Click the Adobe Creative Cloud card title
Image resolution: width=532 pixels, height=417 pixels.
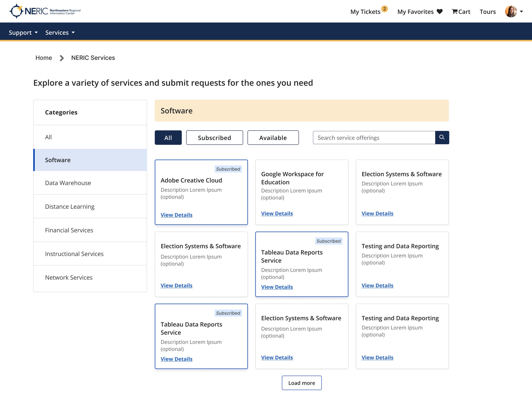191,180
